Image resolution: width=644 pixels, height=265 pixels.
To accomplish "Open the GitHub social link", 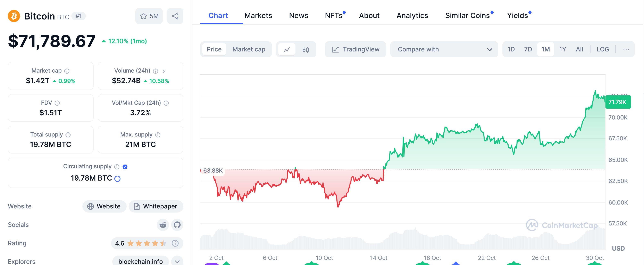I will click(x=177, y=225).
